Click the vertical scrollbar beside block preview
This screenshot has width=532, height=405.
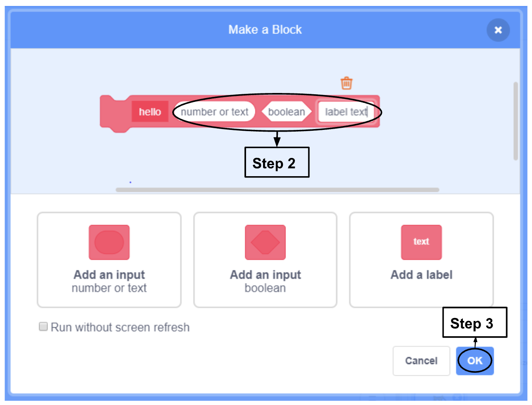tap(515, 121)
